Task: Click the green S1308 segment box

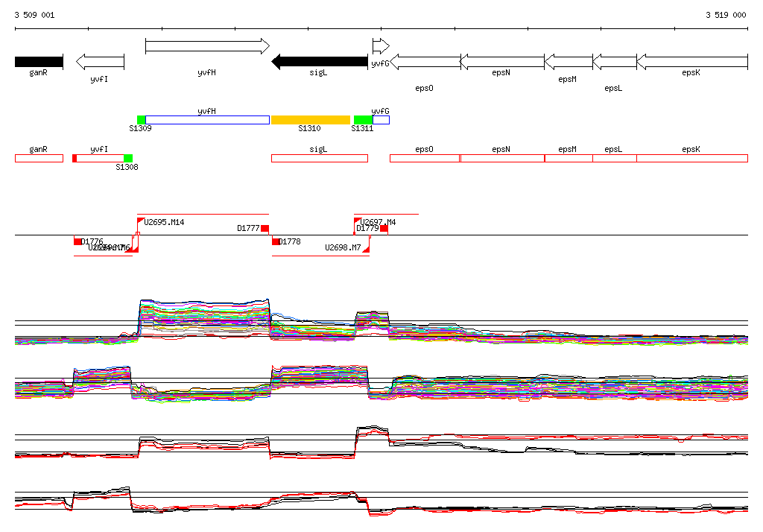Action: click(128, 158)
